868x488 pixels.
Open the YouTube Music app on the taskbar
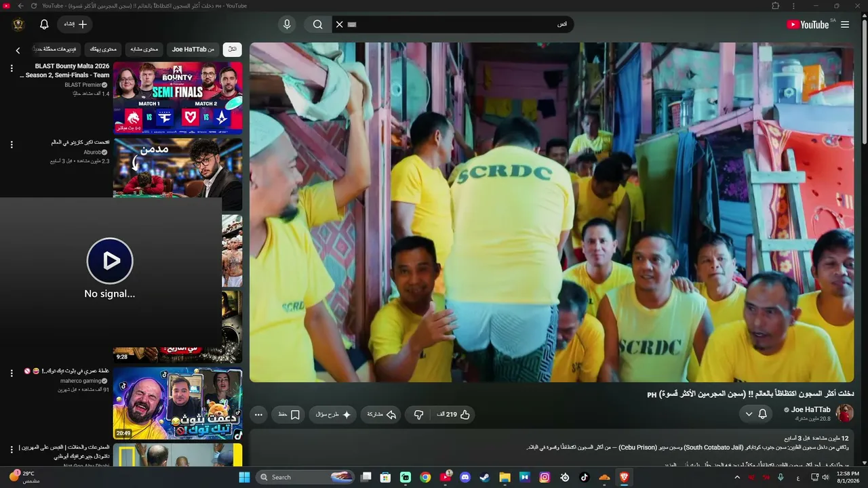(446, 477)
